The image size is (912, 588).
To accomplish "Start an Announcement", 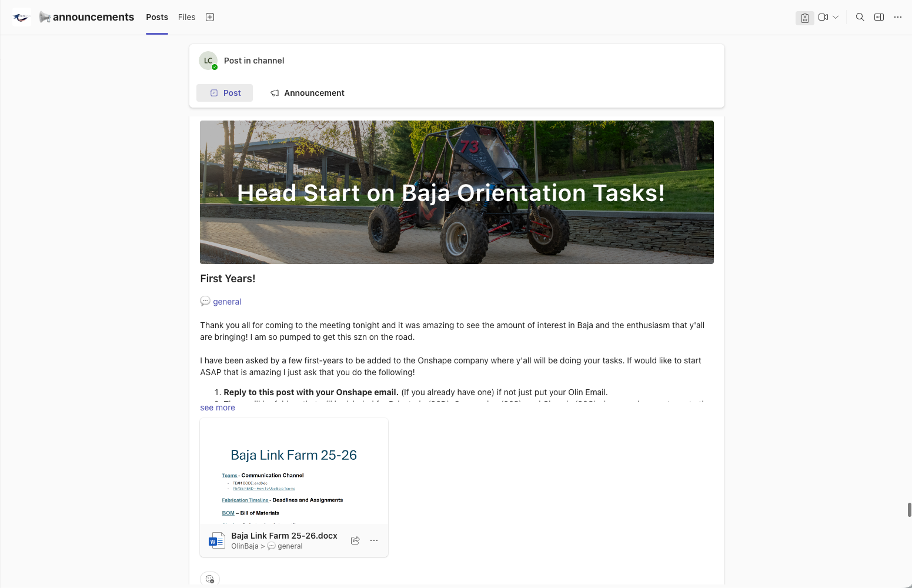I will pyautogui.click(x=307, y=92).
